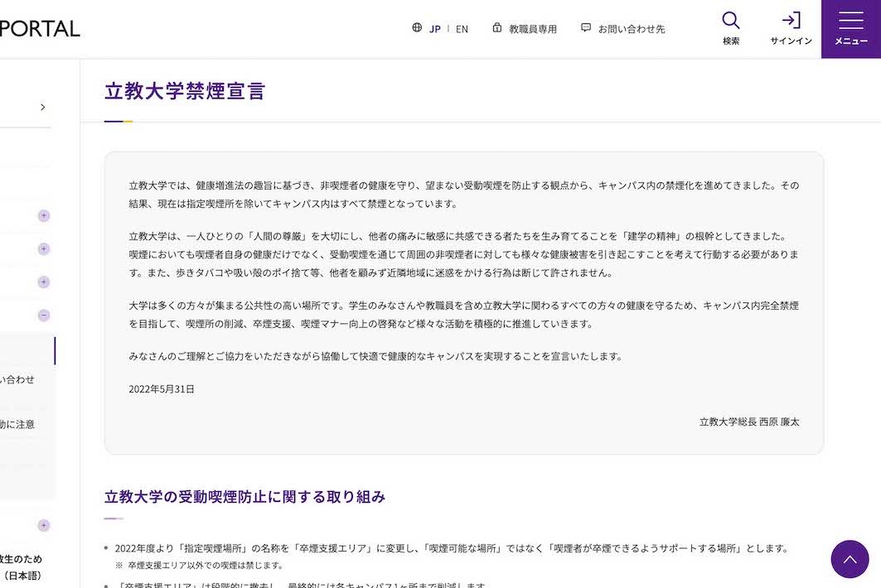Click the 立教大学禁煙宣言 page heading
Viewport: 881px width, 588px height.
tap(184, 92)
